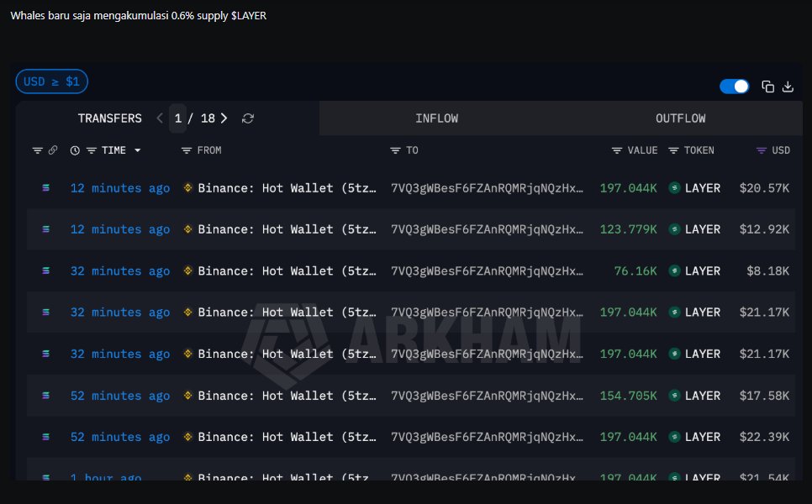Toggle the blue switch at top right
Image resolution: width=812 pixels, height=504 pixels.
click(734, 87)
